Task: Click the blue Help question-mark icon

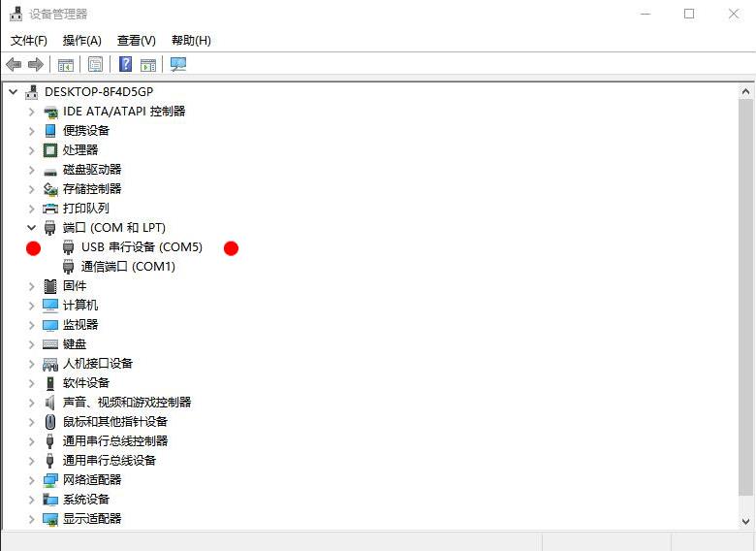Action: [125, 64]
